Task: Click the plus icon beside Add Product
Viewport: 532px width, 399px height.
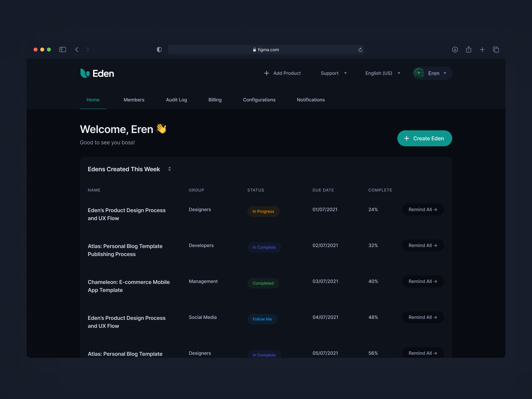Action: tap(267, 73)
